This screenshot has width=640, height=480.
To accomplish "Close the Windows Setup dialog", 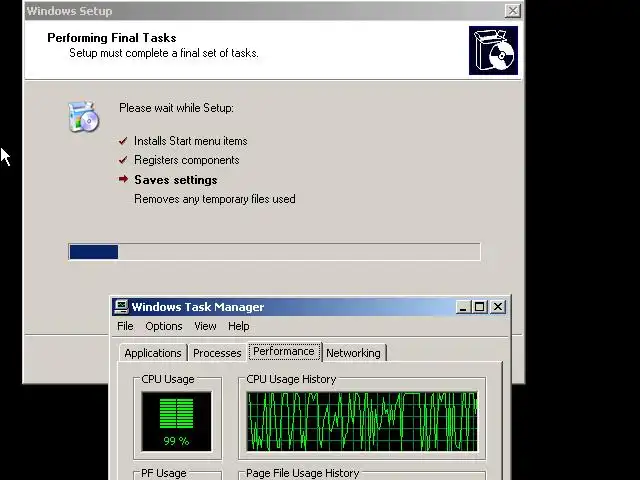I will point(513,11).
